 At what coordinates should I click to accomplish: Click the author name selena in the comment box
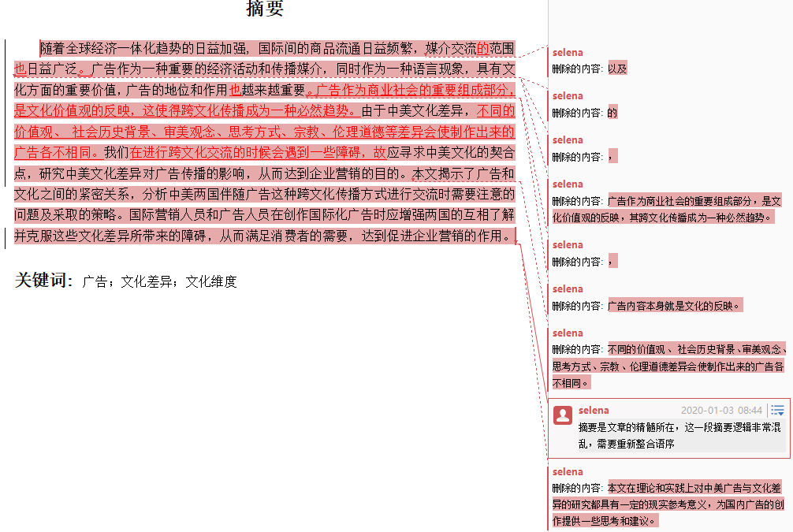pos(594,411)
